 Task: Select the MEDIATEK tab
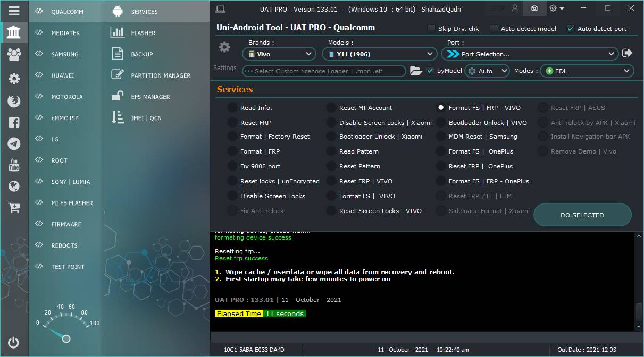point(66,33)
